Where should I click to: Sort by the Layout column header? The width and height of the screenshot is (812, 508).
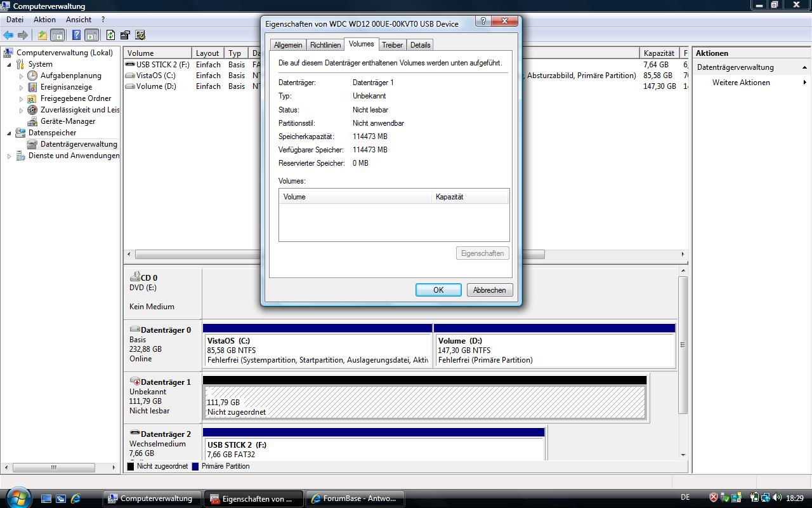click(x=209, y=53)
